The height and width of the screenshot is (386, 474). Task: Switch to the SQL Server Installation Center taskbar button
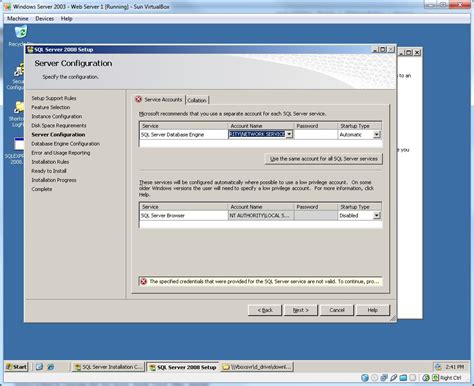109,367
